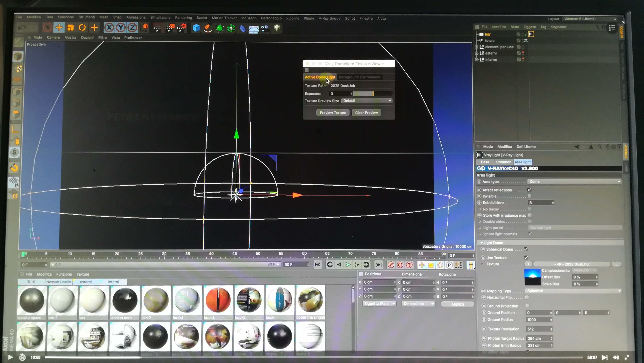This screenshot has width=644, height=363.
Task: Click the Scale tool icon
Action: tap(71, 27)
